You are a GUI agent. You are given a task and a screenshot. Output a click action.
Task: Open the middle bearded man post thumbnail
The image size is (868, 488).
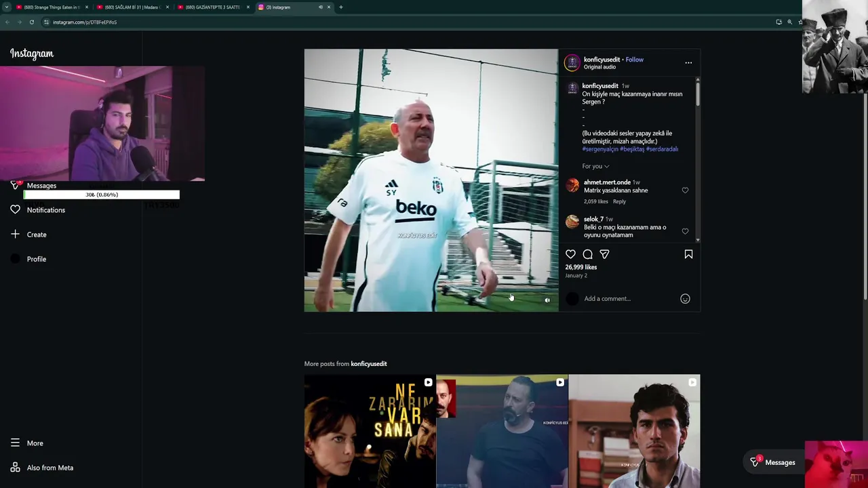point(502,431)
